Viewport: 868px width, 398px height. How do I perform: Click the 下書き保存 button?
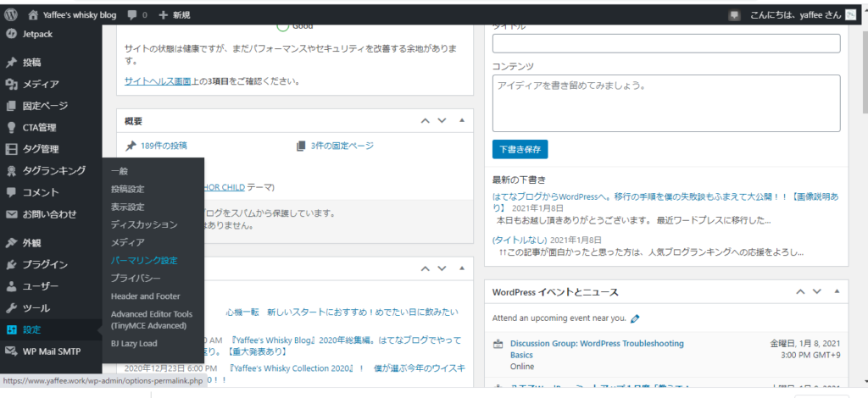[520, 149]
